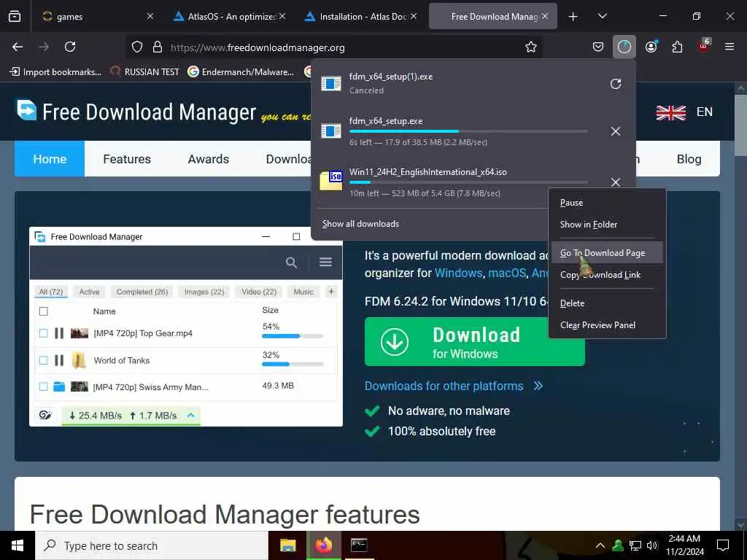Click Import bookmarks in bookmarks bar
The height and width of the screenshot is (560, 747).
pos(55,72)
